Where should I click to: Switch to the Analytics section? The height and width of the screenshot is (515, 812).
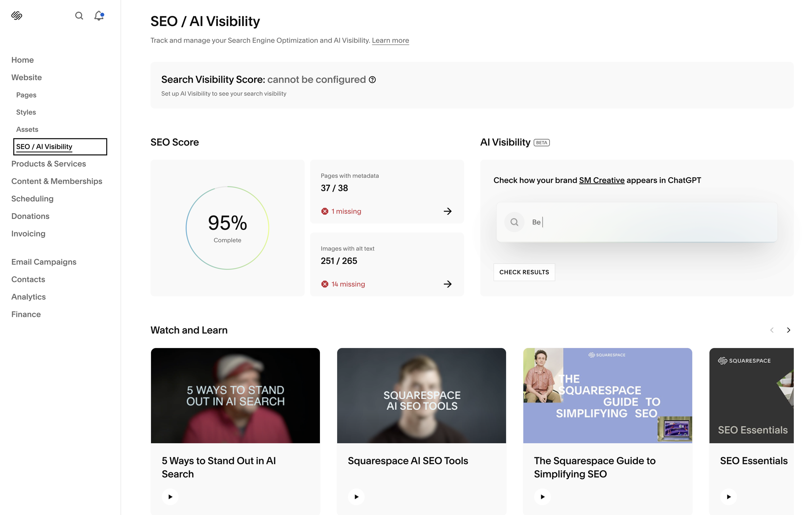point(28,297)
